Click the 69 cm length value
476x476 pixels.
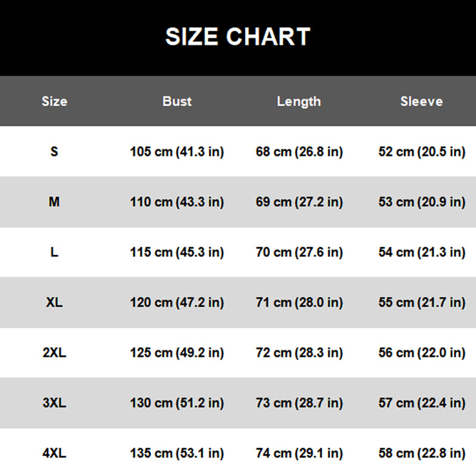tap(299, 202)
